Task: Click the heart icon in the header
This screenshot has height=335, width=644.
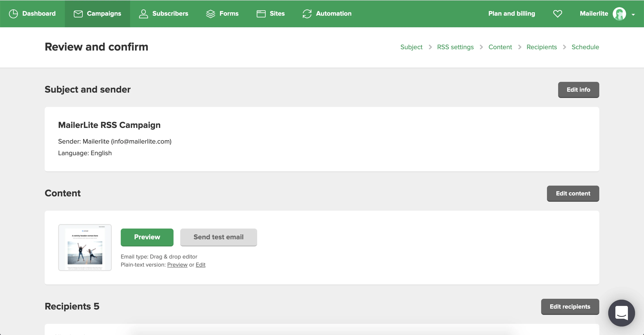Action: pos(557,13)
